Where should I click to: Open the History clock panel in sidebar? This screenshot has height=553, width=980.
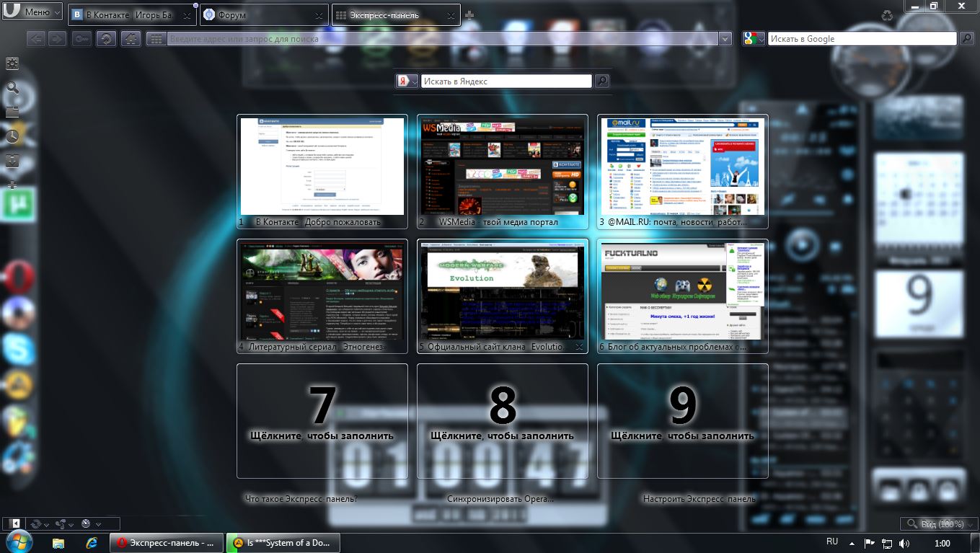point(12,136)
